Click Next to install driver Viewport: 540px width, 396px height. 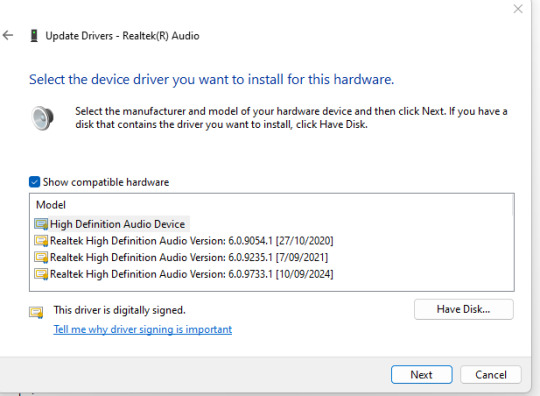tap(422, 375)
